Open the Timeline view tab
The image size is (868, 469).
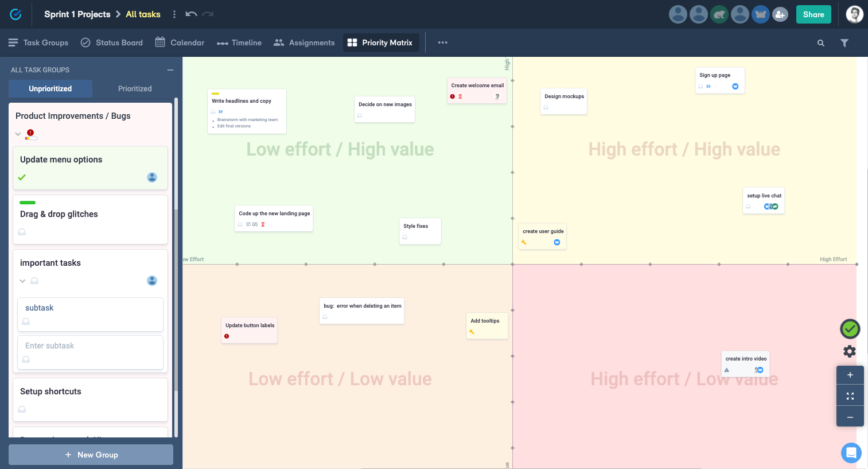[239, 42]
